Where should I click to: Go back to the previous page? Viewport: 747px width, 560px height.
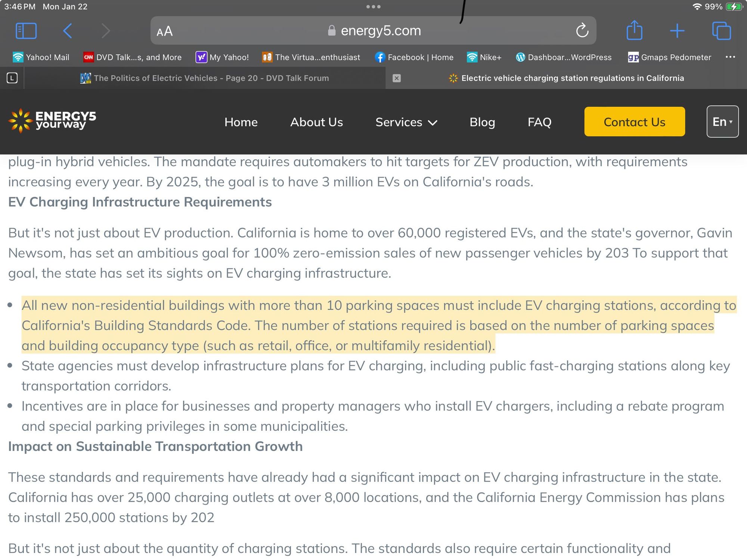[68, 31]
